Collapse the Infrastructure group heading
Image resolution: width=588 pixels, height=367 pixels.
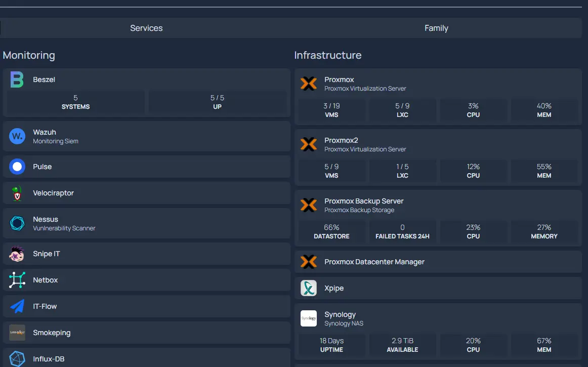pos(328,55)
